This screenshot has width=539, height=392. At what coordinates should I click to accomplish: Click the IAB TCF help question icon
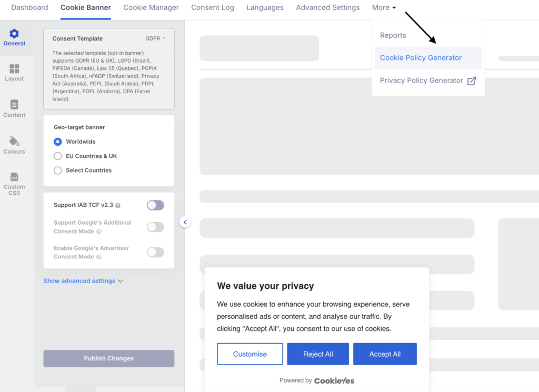tap(118, 206)
